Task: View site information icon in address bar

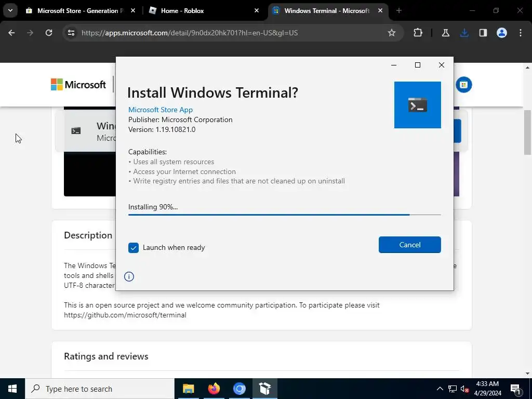Action: (x=71, y=33)
